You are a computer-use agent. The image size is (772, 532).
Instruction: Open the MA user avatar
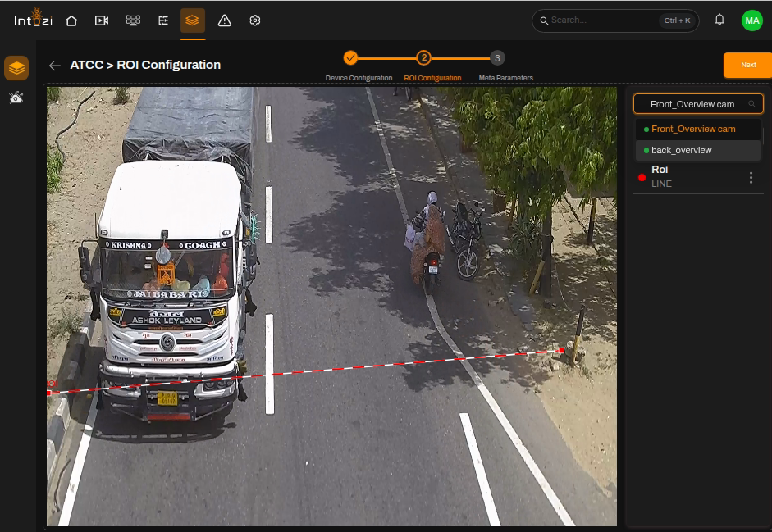[751, 20]
